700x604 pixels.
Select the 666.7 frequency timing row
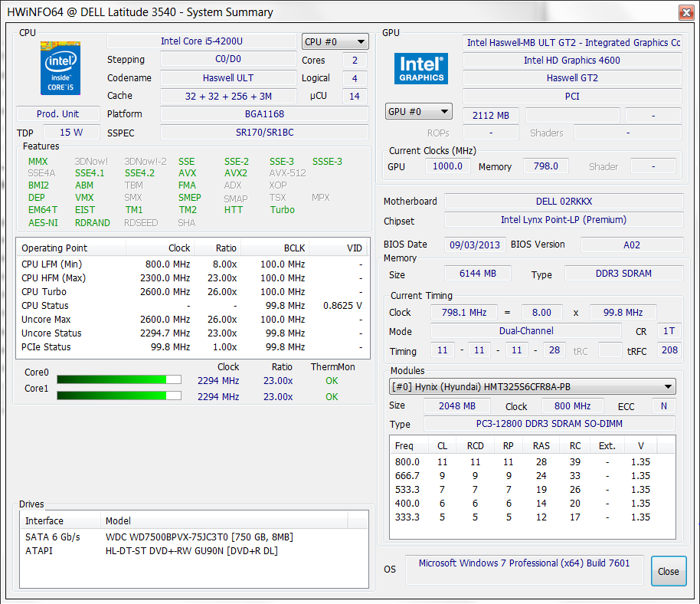(532, 476)
